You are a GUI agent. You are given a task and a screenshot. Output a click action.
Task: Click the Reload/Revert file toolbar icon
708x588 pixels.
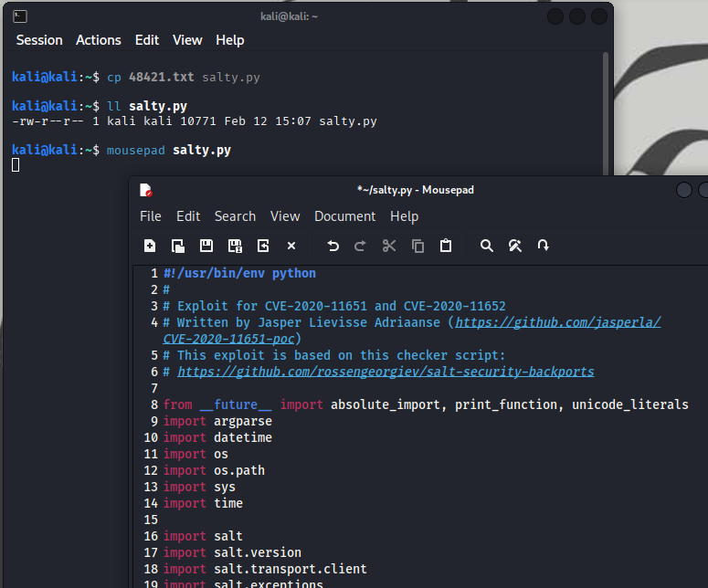point(263,246)
